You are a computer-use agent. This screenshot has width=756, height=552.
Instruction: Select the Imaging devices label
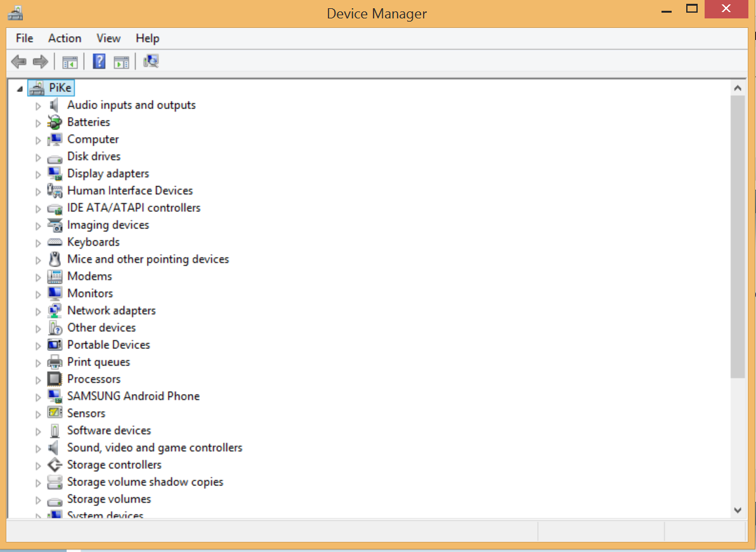108,225
